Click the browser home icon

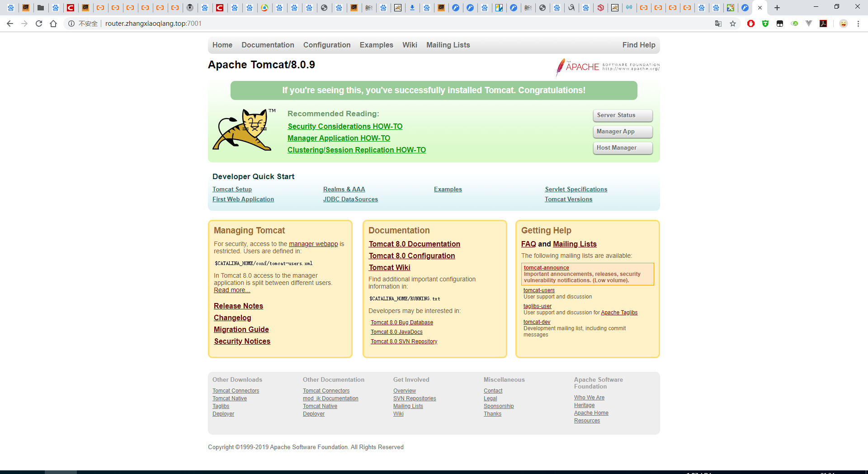point(53,24)
